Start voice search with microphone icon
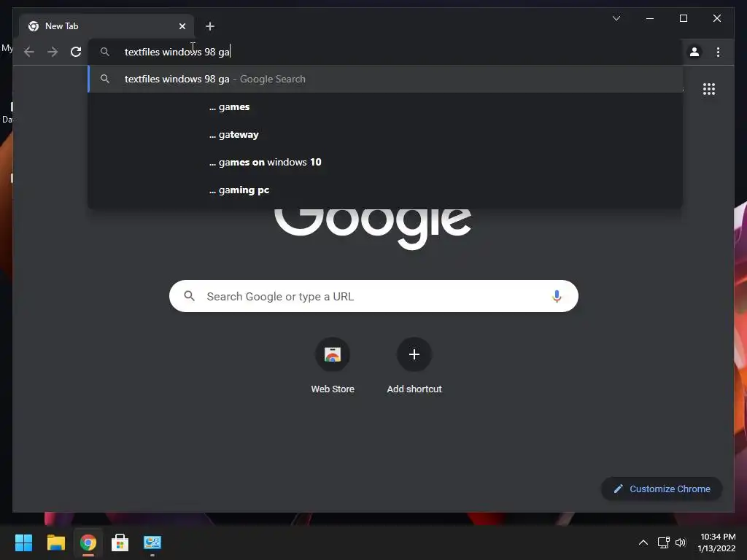747x560 pixels. click(557, 296)
